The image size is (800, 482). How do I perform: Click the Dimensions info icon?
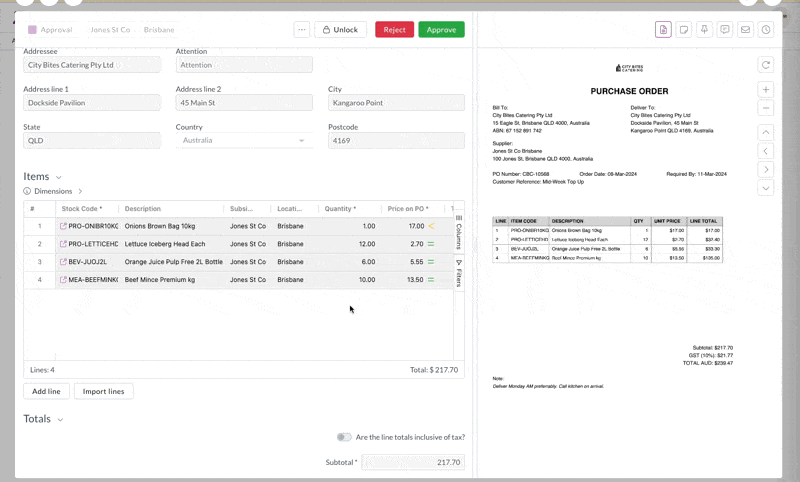(27, 191)
